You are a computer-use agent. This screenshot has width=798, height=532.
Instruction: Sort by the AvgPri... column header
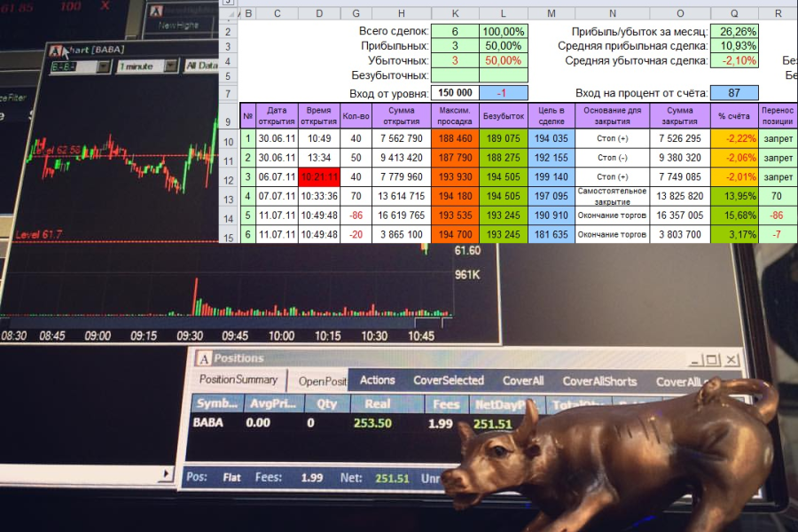point(273,403)
